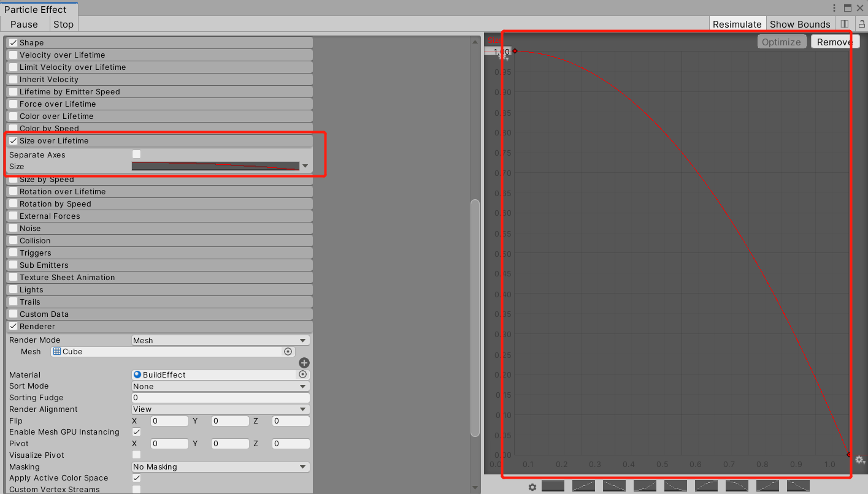Maximize the Particle Effect window
868x494 pixels.
click(x=847, y=8)
